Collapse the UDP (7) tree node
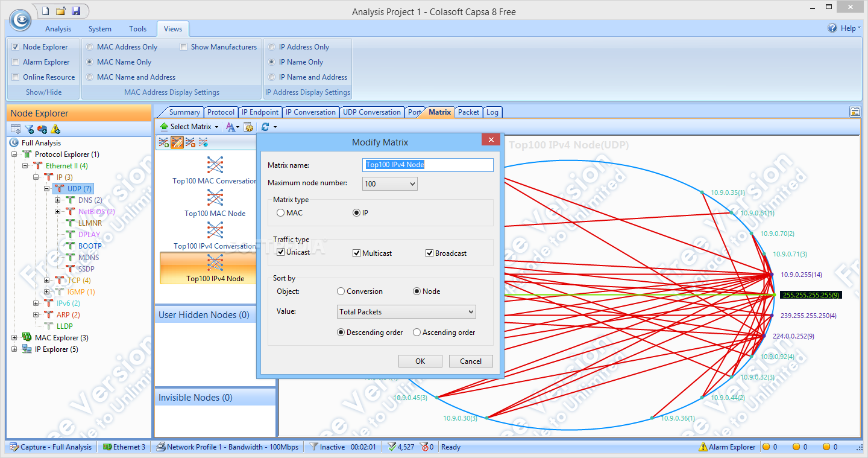The image size is (868, 458). (x=47, y=189)
